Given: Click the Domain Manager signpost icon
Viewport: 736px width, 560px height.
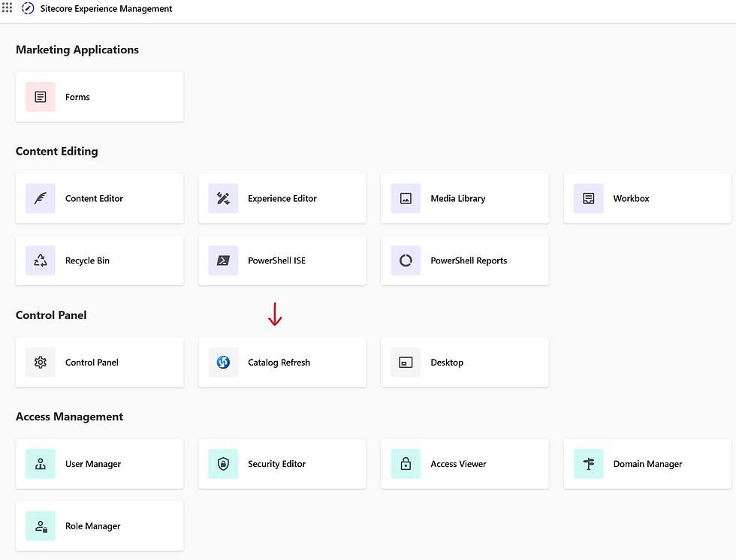Looking at the screenshot, I should pyautogui.click(x=588, y=464).
